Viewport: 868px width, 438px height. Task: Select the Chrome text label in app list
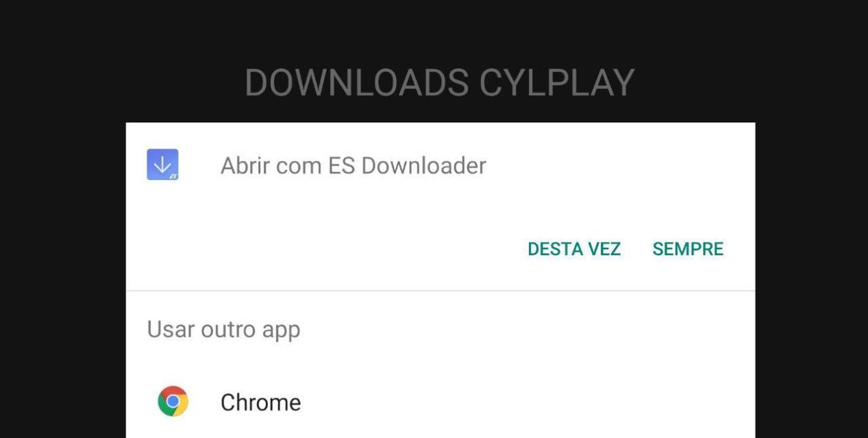pyautogui.click(x=260, y=402)
